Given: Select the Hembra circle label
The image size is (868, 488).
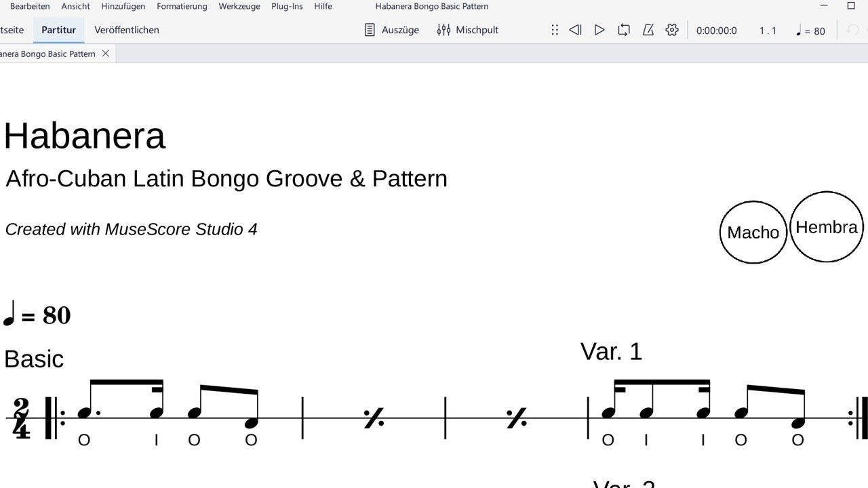Looking at the screenshot, I should click(827, 227).
